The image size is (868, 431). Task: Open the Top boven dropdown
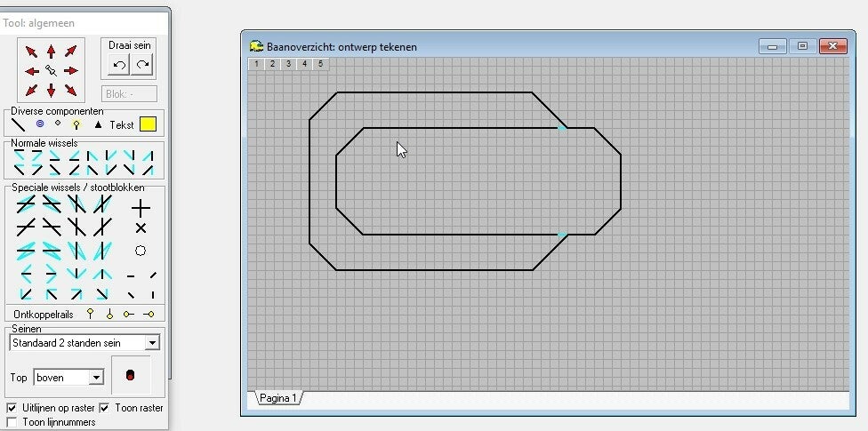96,378
